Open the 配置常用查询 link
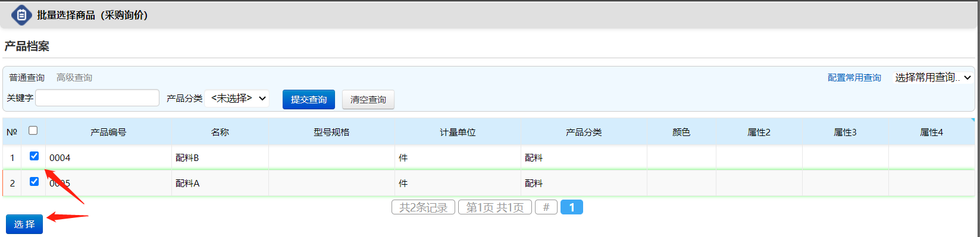Viewport: 980px width, 237px height. coord(854,78)
